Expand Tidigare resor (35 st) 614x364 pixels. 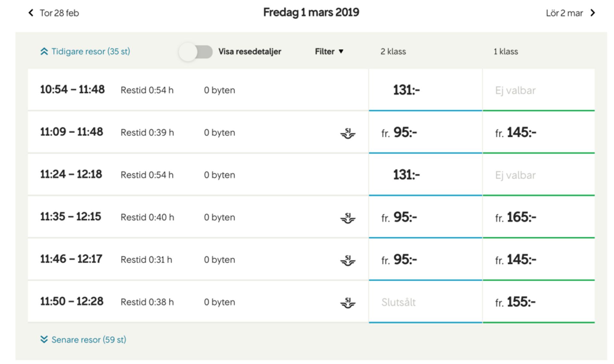coord(85,51)
